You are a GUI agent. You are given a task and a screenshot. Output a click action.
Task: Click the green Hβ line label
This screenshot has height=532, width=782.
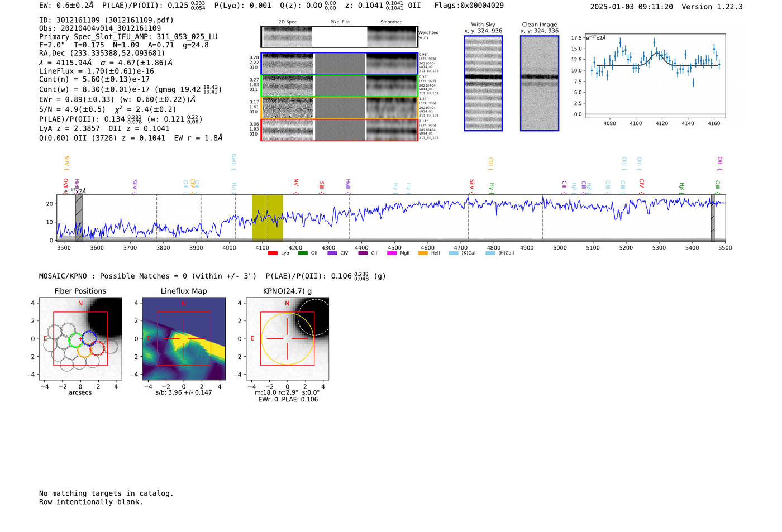(x=681, y=188)
